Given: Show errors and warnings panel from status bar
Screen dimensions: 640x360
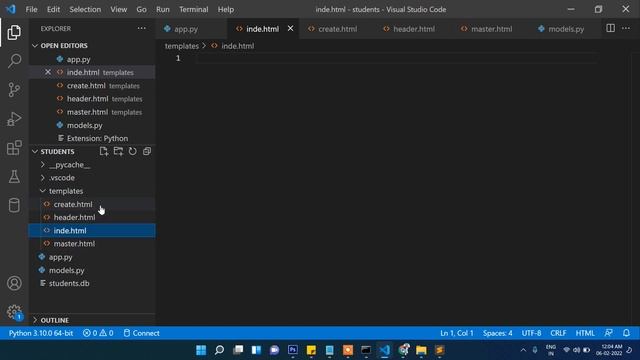Looking at the screenshot, I should pos(98,333).
